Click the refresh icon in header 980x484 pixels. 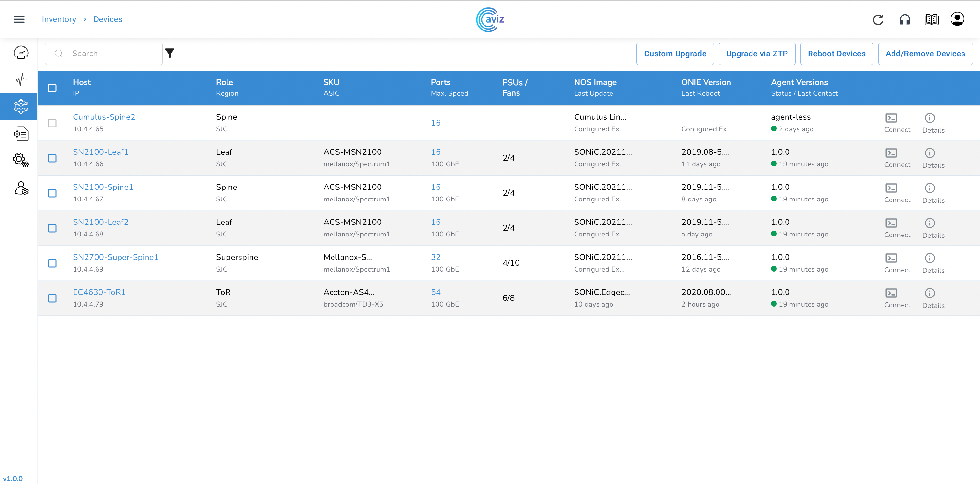878,19
